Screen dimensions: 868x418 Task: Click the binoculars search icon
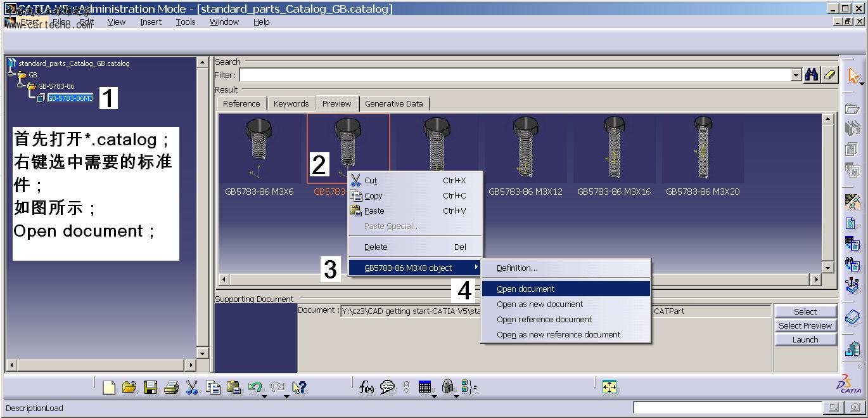tap(811, 75)
